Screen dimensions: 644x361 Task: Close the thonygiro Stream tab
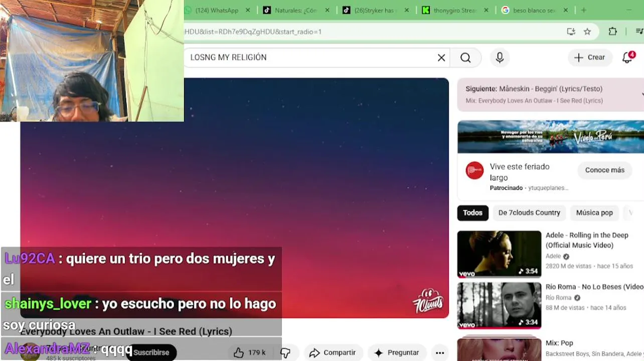[x=486, y=10]
